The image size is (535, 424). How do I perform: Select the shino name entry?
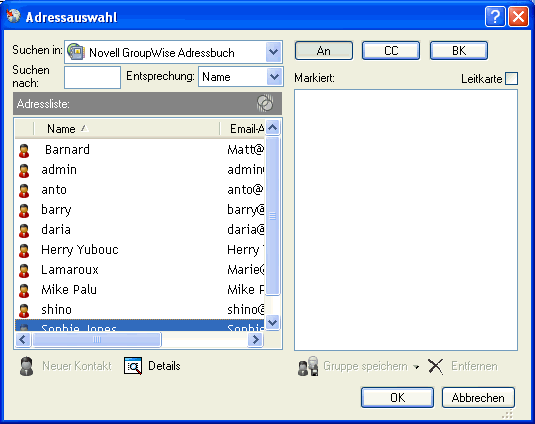coord(57,310)
